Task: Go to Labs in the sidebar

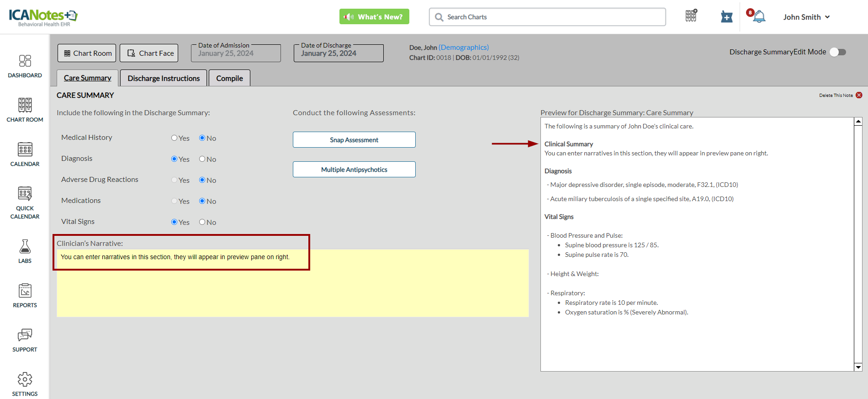Action: 25,251
